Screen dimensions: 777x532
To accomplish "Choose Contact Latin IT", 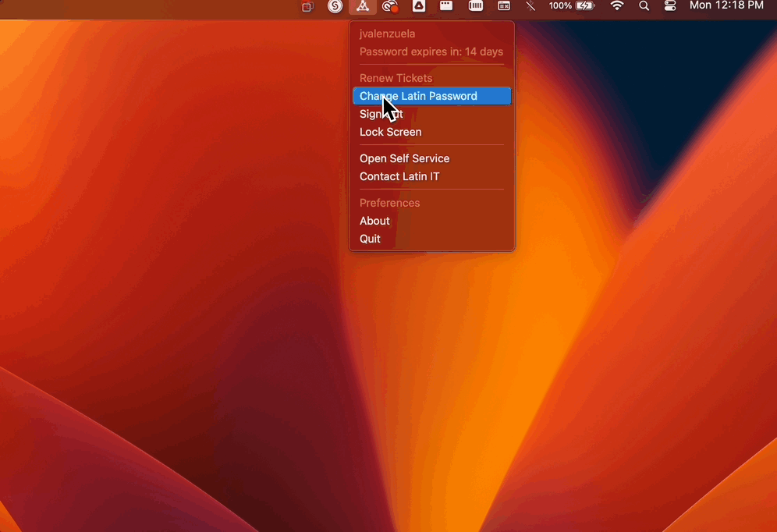I will pyautogui.click(x=399, y=176).
